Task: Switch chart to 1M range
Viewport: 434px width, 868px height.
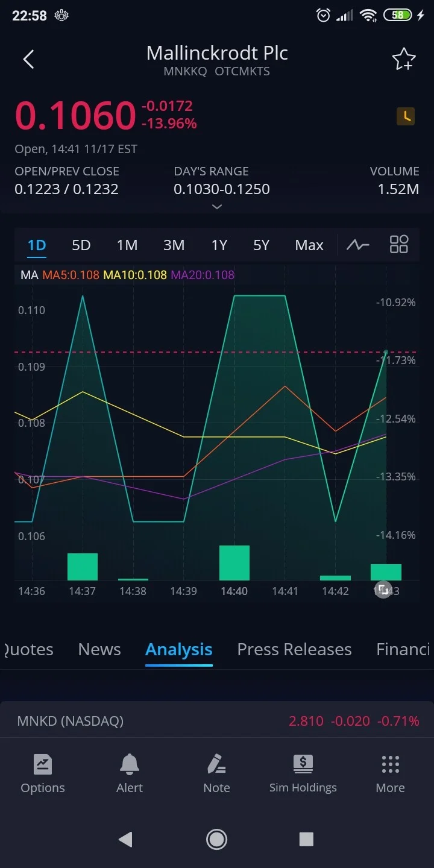Action: point(127,245)
